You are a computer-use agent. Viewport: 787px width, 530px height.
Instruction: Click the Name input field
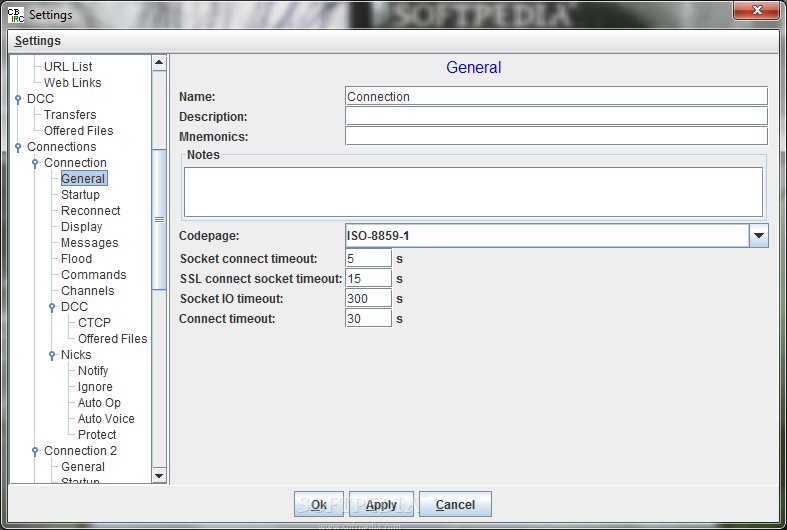556,96
